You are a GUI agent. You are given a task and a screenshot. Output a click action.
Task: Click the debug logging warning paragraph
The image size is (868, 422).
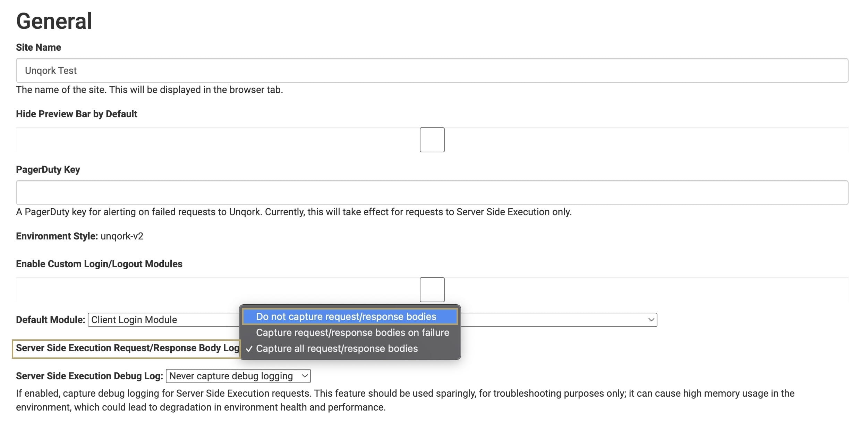click(x=405, y=400)
